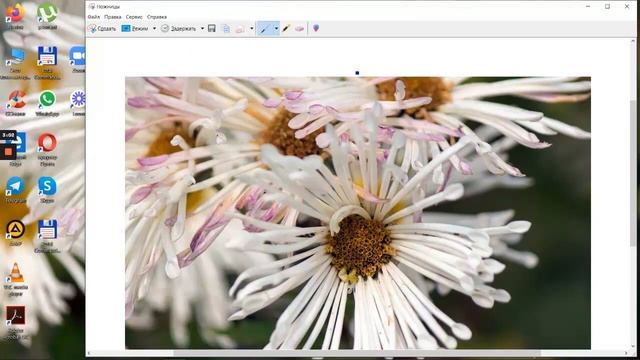Open the Сервис menu
Viewport: 640px width, 360px height.
click(134, 17)
